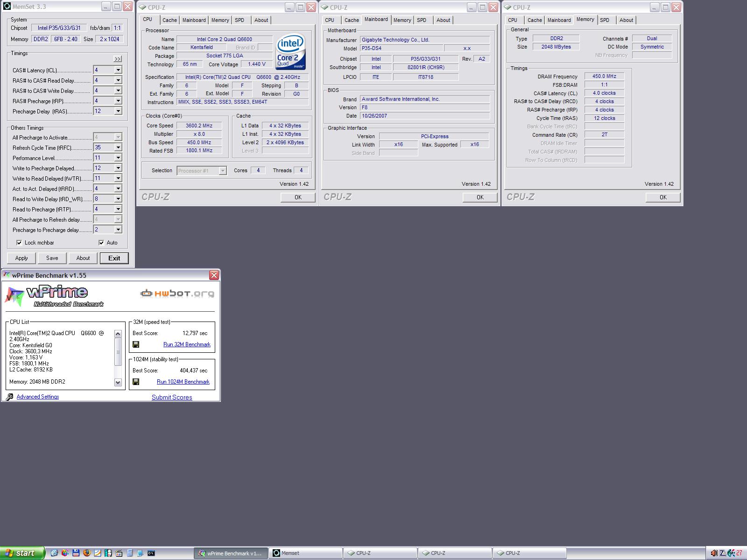
Task: Expand the CAS# Latency (tCL) dropdown
Action: pyautogui.click(x=118, y=70)
